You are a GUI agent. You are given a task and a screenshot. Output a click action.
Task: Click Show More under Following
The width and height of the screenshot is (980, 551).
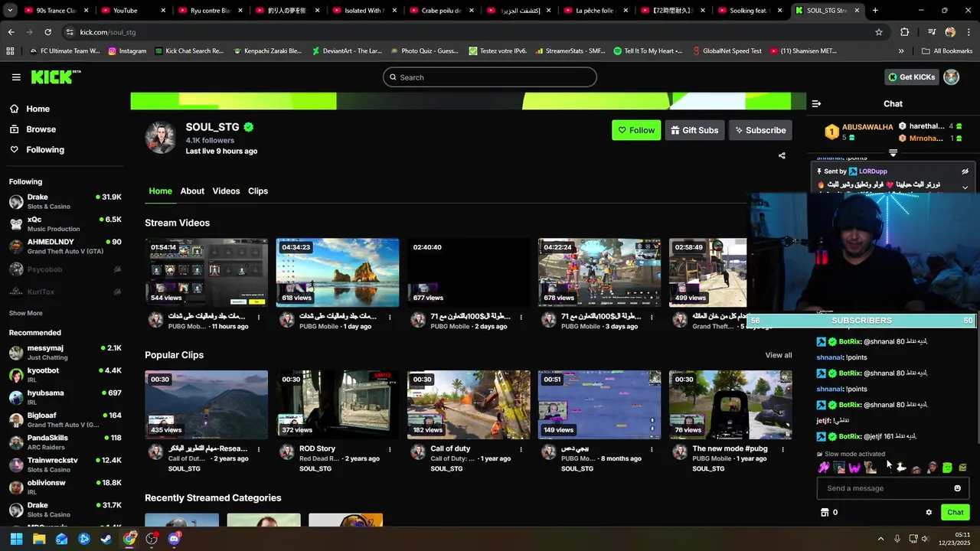[x=26, y=313]
